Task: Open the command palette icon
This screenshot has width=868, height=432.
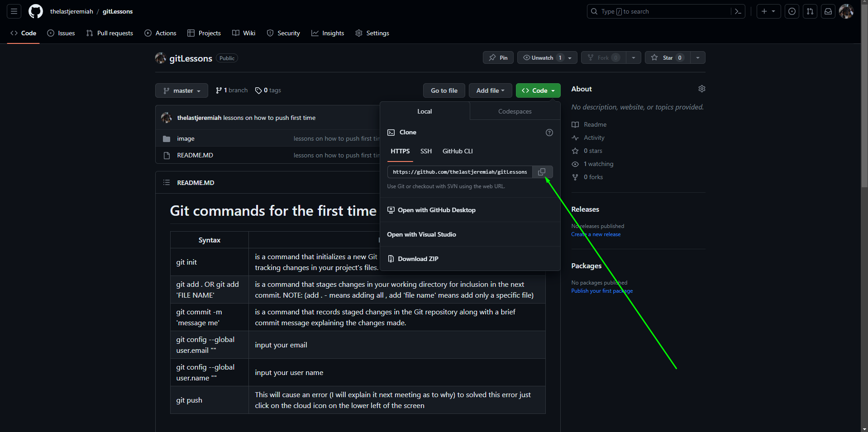Action: [738, 11]
